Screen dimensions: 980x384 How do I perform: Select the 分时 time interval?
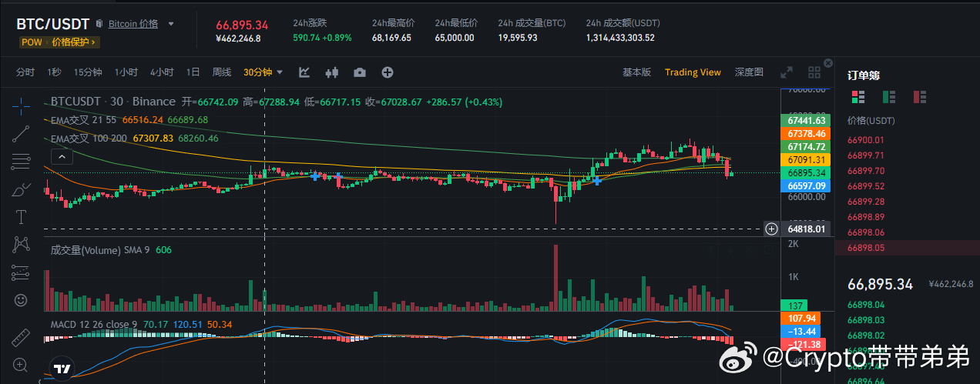(x=25, y=72)
